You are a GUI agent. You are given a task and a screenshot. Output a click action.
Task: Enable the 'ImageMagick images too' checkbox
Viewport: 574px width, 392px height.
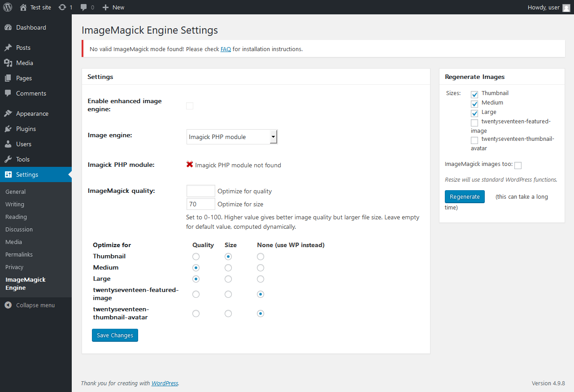click(x=518, y=166)
